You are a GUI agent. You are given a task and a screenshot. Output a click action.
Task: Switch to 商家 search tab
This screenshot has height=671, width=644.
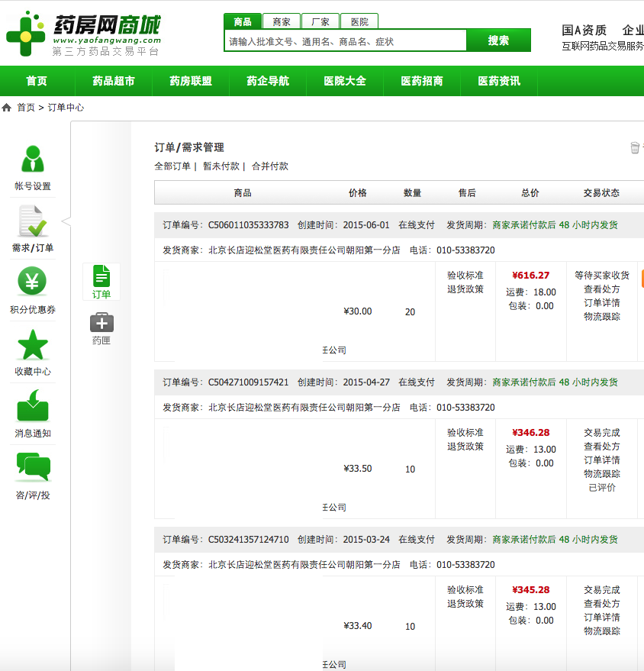[x=282, y=22]
